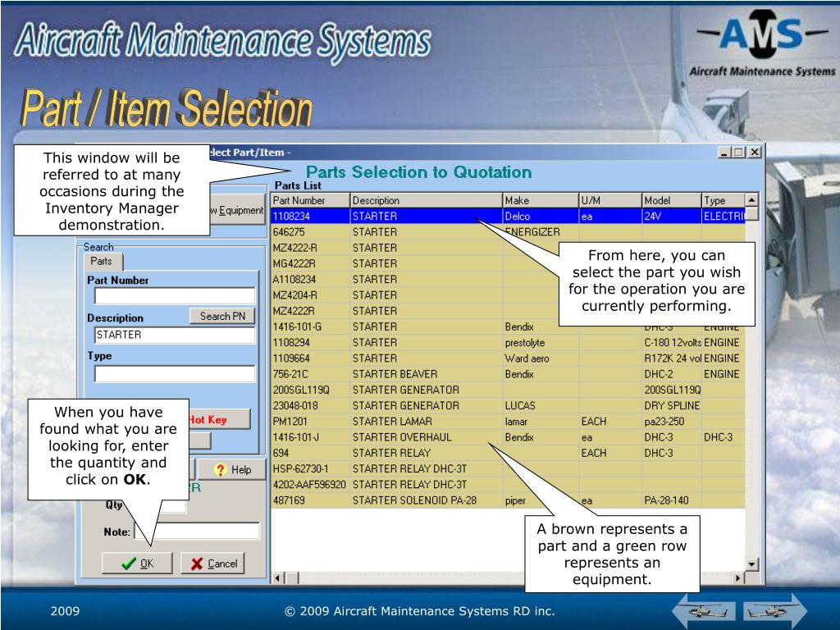Select part number 1109664 row
840x630 pixels.
click(508, 358)
